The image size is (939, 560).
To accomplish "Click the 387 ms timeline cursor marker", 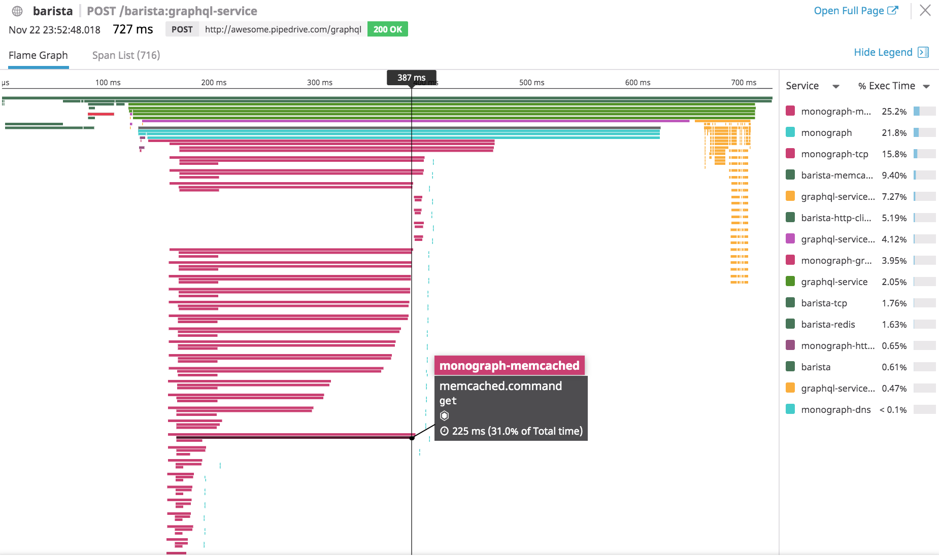I will pos(412,78).
